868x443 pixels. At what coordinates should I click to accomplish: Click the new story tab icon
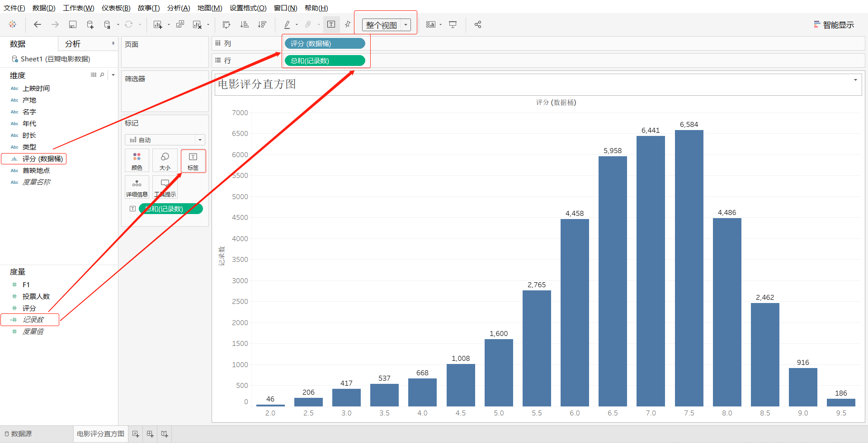[x=165, y=434]
